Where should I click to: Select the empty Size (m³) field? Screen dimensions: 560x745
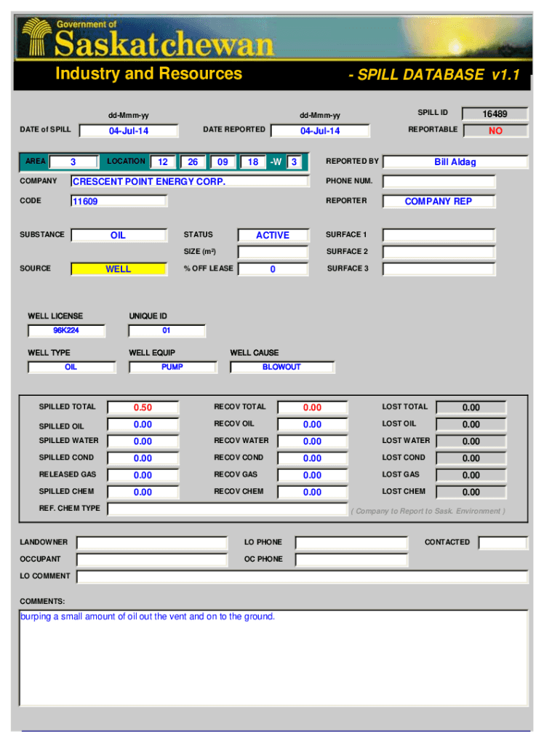[x=273, y=252]
